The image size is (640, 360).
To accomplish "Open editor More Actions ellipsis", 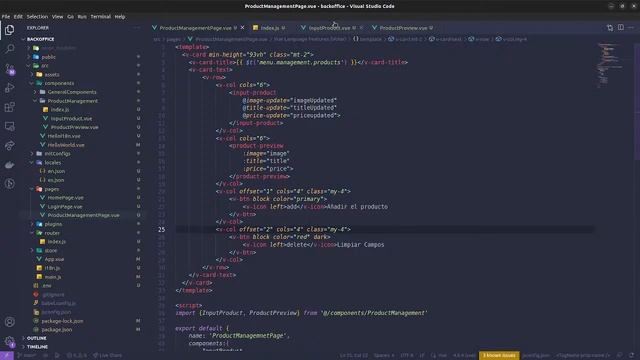I will pyautogui.click(x=631, y=27).
